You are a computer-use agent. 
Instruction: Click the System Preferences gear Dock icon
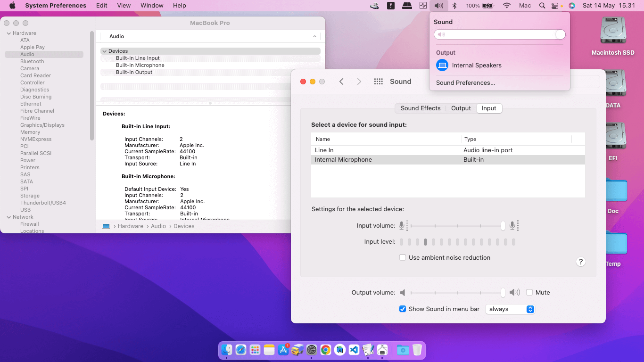pyautogui.click(x=312, y=350)
